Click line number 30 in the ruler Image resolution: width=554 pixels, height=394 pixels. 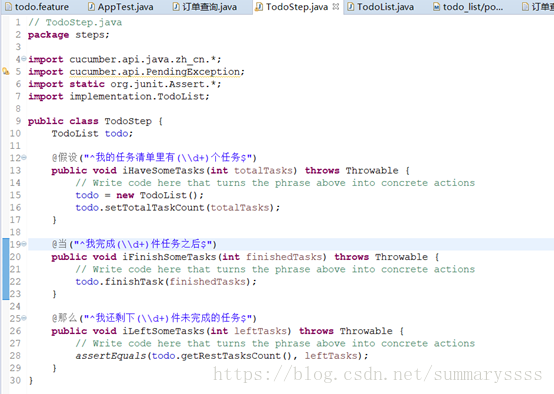pyautogui.click(x=15, y=381)
